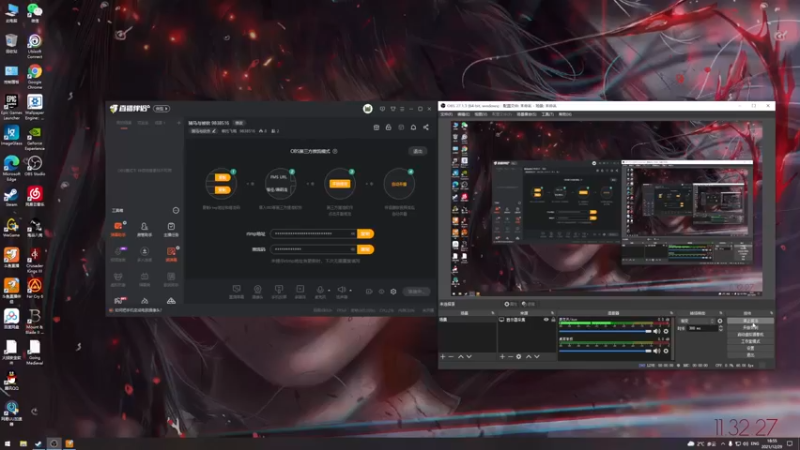
Task: Select Ubisoft Connect desktop shortcut
Action: click(x=35, y=46)
